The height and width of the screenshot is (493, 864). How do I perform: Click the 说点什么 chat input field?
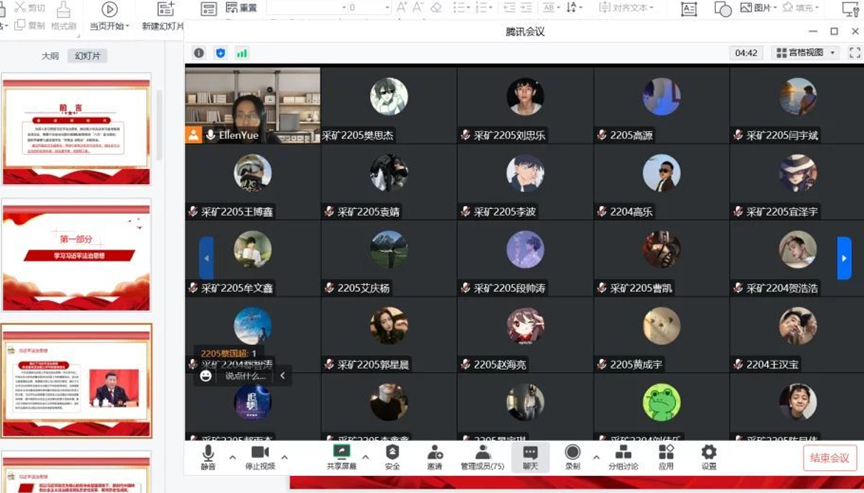pyautogui.click(x=245, y=376)
